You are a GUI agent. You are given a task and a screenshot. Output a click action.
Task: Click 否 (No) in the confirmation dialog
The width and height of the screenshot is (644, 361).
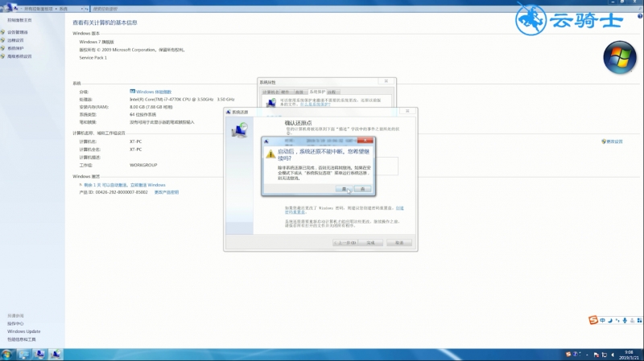tap(363, 189)
